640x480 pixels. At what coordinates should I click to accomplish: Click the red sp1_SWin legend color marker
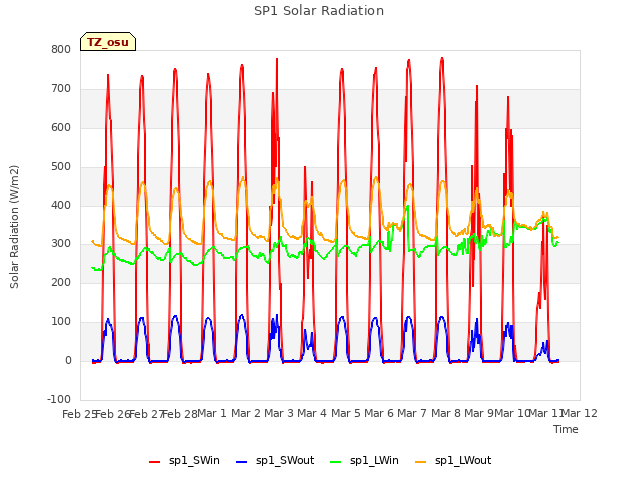[155, 462]
